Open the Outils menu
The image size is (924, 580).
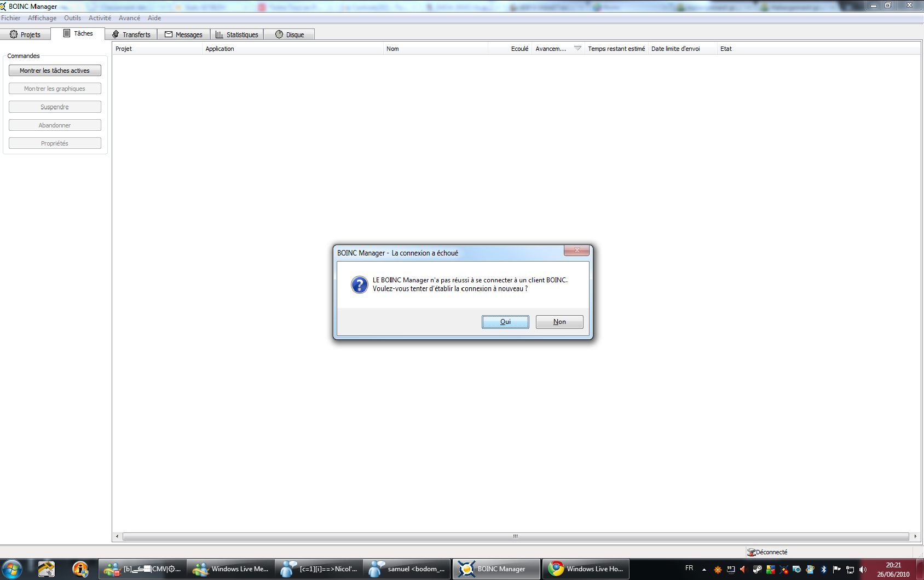point(72,18)
